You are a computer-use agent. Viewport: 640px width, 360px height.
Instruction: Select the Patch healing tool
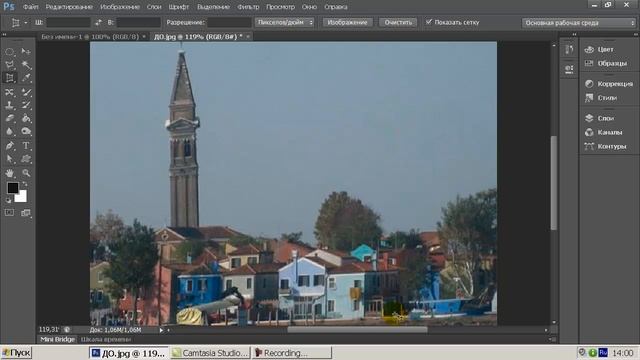(x=9, y=92)
